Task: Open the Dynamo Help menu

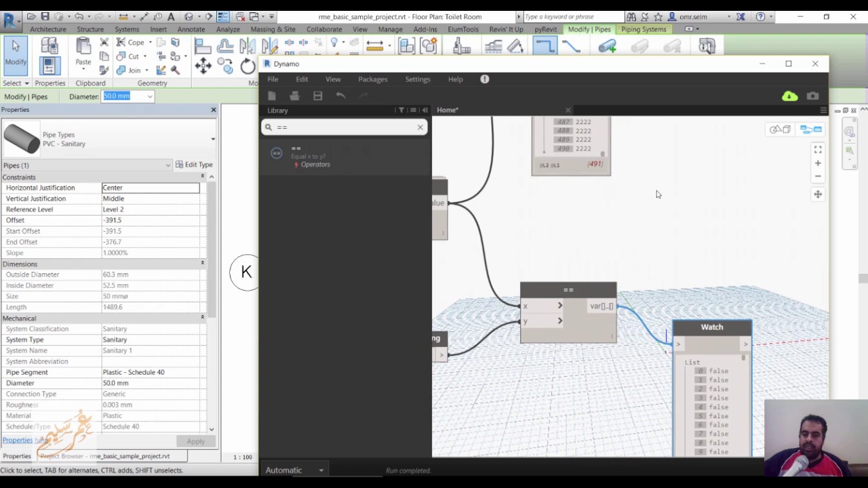Action: point(455,79)
